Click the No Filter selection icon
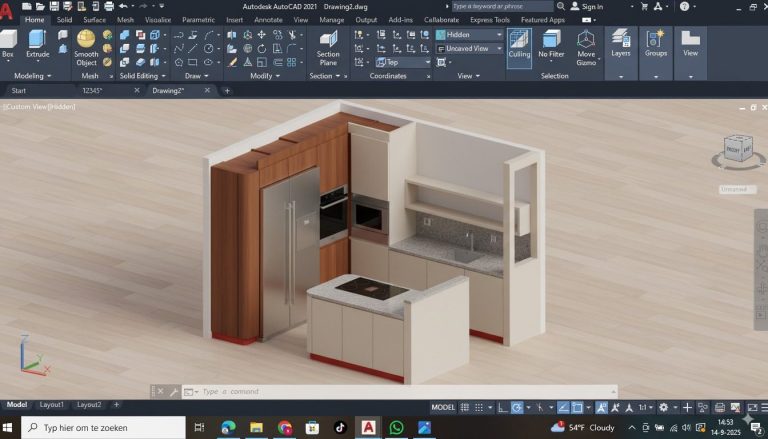 pyautogui.click(x=552, y=42)
